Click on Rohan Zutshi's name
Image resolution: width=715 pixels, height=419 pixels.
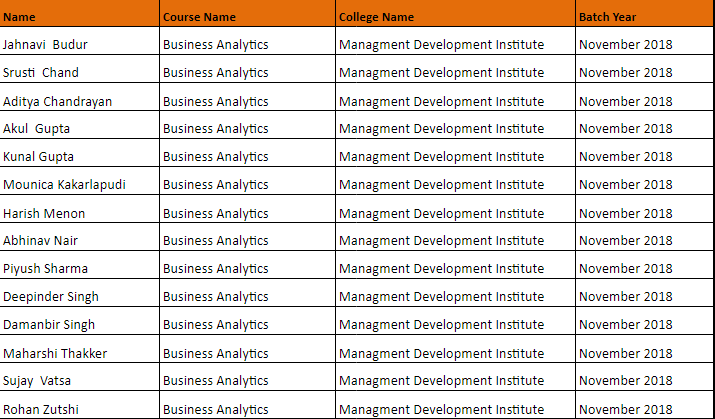tap(40, 409)
